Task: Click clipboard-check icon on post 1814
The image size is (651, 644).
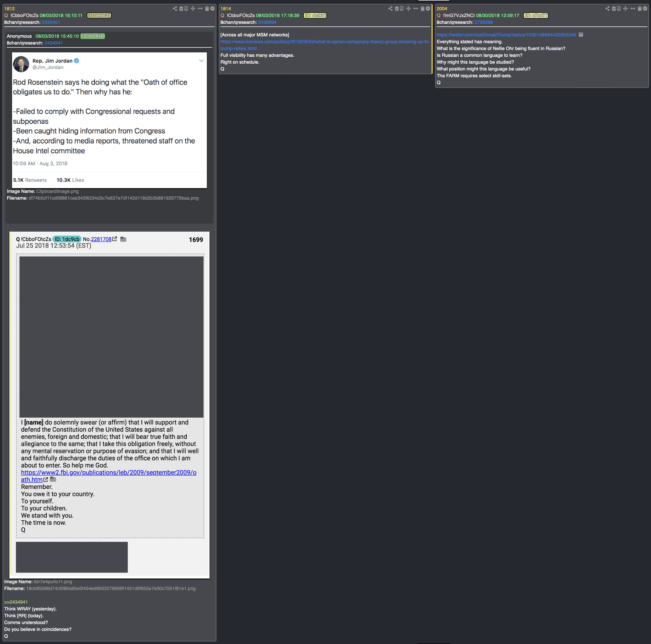Action: 397,8
